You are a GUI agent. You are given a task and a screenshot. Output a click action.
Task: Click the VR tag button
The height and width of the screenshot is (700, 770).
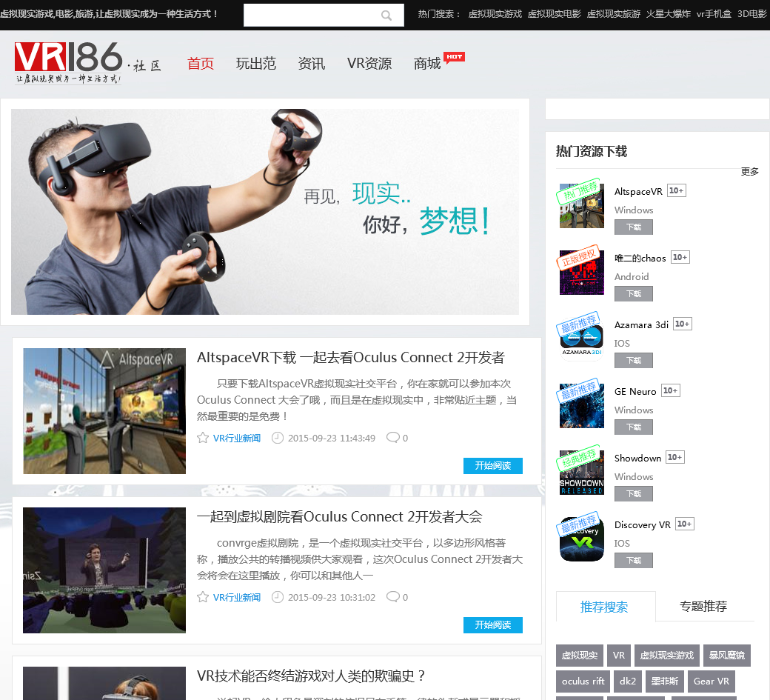619,656
